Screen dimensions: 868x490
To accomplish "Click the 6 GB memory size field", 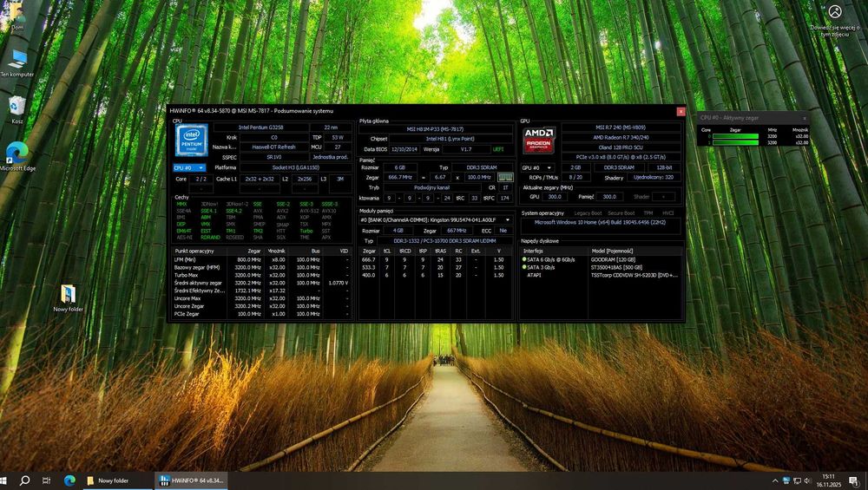I will tap(399, 167).
